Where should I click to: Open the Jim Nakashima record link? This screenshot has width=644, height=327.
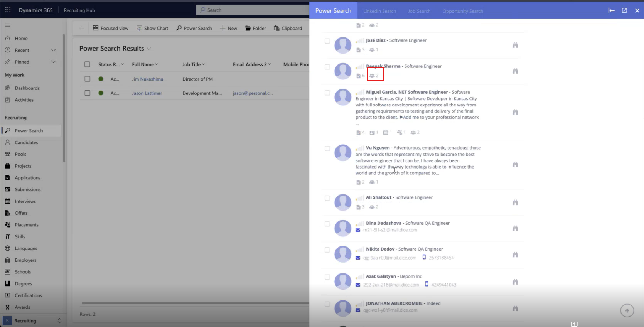coord(147,79)
